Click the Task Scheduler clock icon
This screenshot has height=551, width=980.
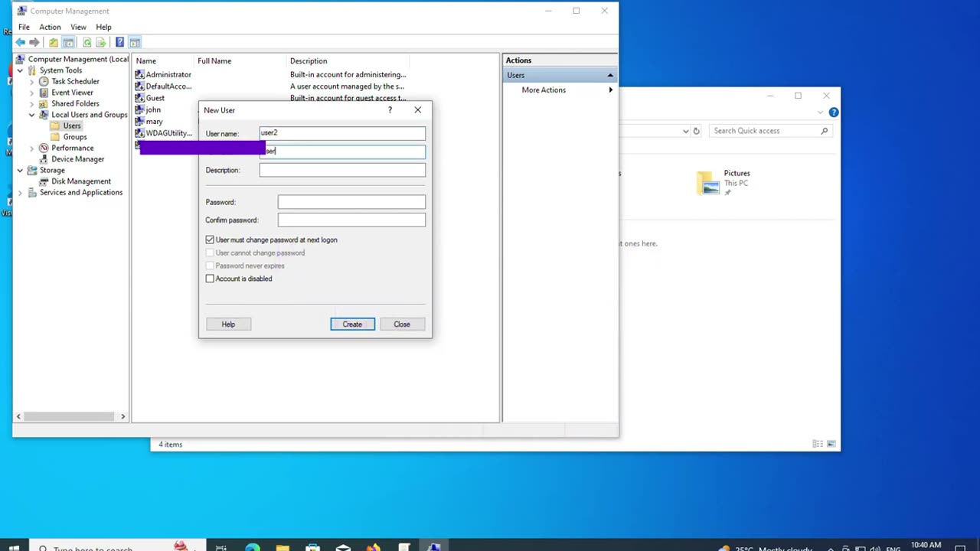(x=44, y=81)
